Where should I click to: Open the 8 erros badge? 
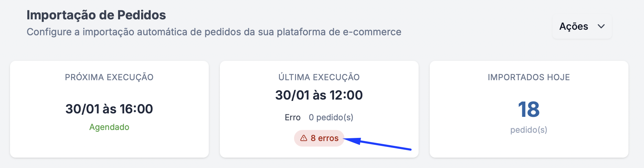pyautogui.click(x=319, y=138)
